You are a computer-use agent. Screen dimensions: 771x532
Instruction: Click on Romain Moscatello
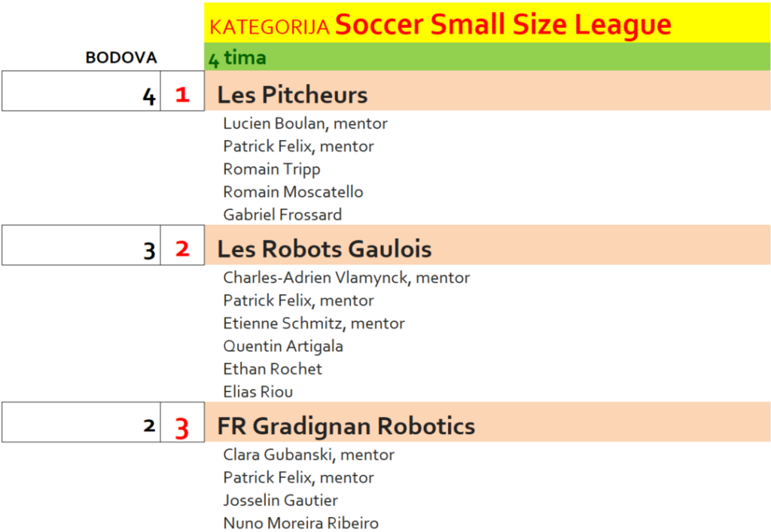[x=293, y=192]
